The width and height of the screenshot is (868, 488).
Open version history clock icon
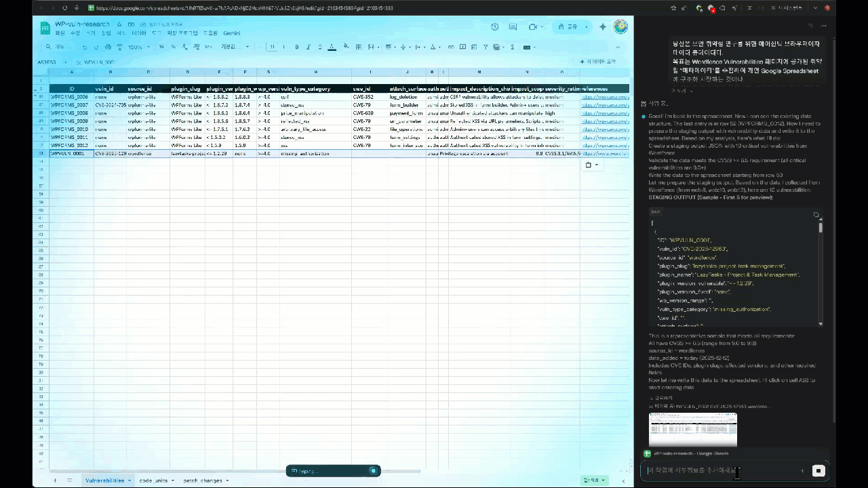point(495,26)
